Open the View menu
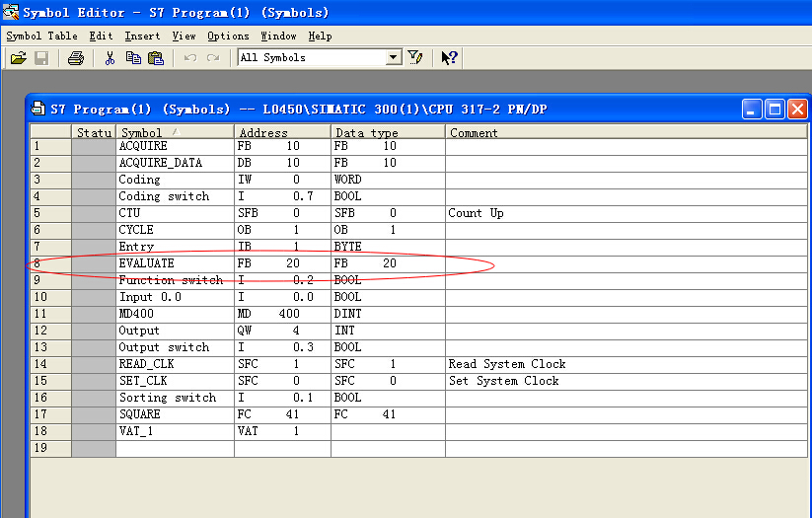The width and height of the screenshot is (812, 518). [x=184, y=36]
